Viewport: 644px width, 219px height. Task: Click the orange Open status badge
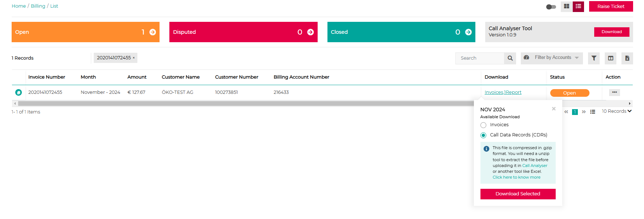point(569,93)
